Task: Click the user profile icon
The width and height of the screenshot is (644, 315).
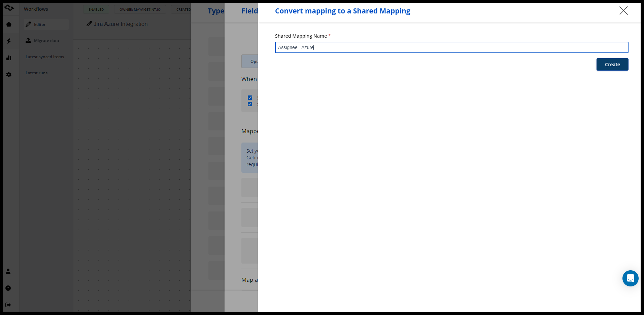Action: pos(8,271)
